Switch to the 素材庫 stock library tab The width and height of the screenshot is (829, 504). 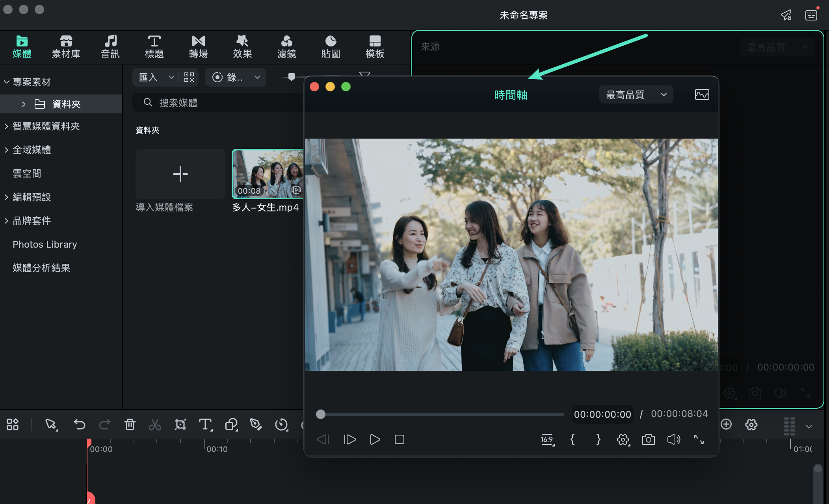[66, 47]
